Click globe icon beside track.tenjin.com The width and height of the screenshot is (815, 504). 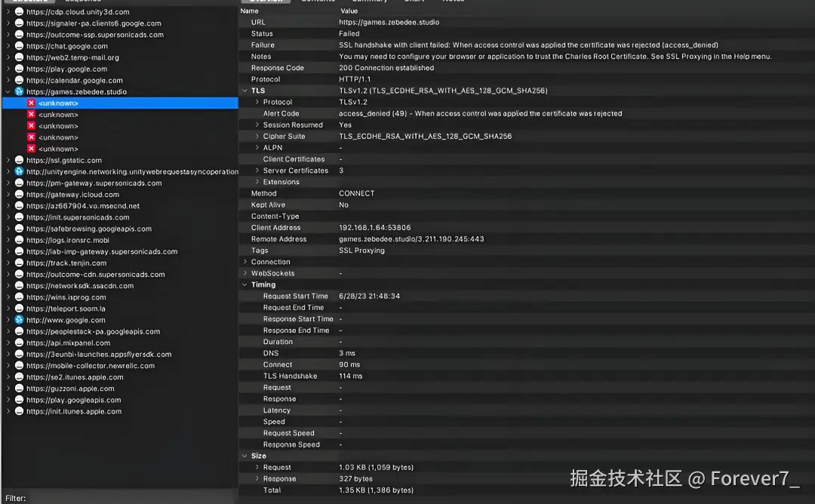[x=19, y=263]
